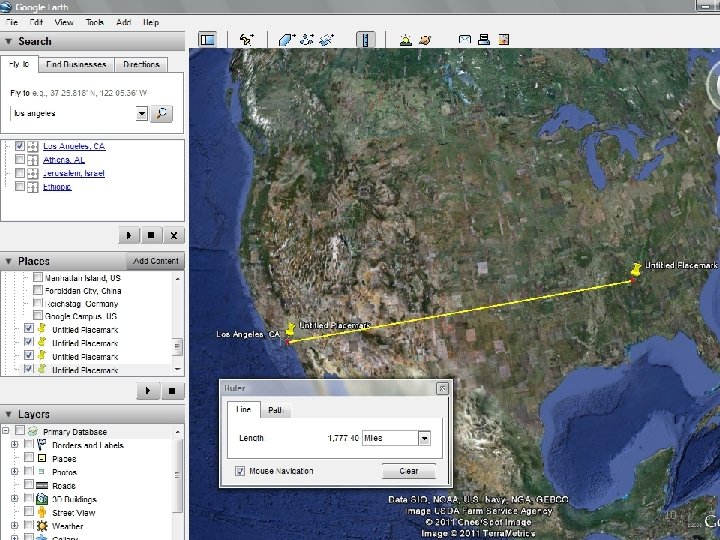Click the Places list scroll down arrow
720x540 pixels.
coord(178,369)
